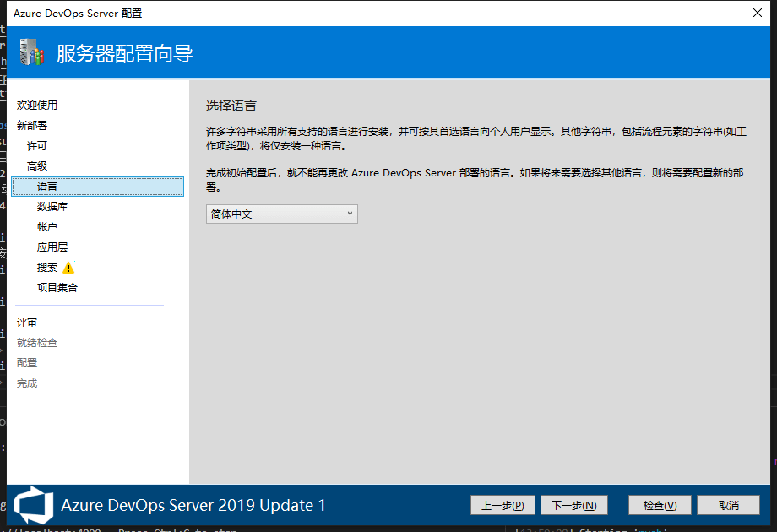Click the yellow warning icon beside 搜索
This screenshot has height=532, width=777.
point(68,268)
